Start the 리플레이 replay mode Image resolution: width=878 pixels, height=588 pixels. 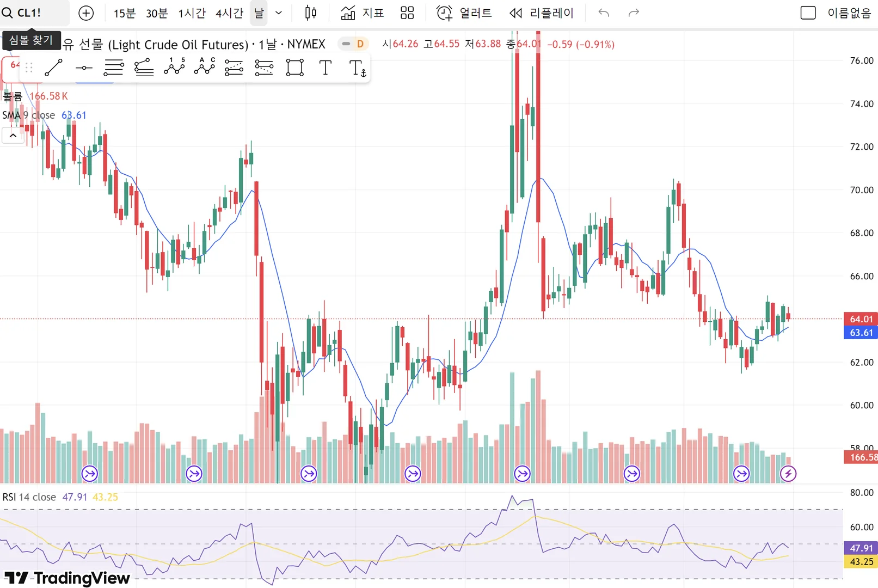pyautogui.click(x=542, y=13)
